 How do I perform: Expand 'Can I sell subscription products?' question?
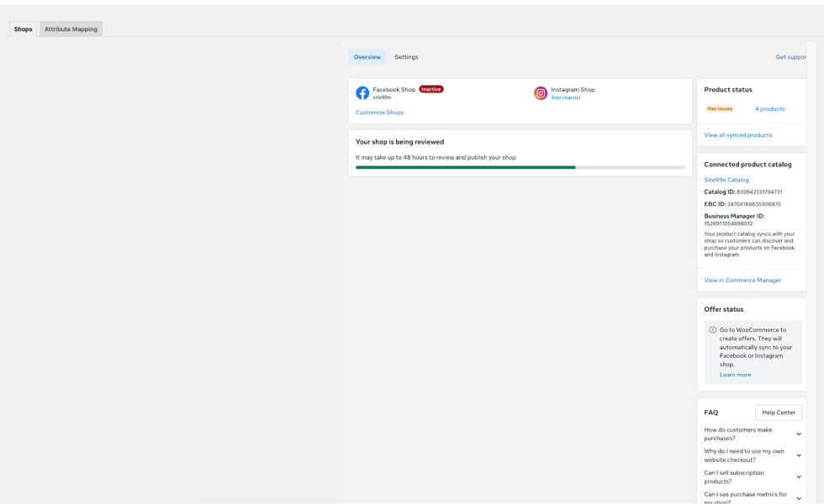pos(753,477)
